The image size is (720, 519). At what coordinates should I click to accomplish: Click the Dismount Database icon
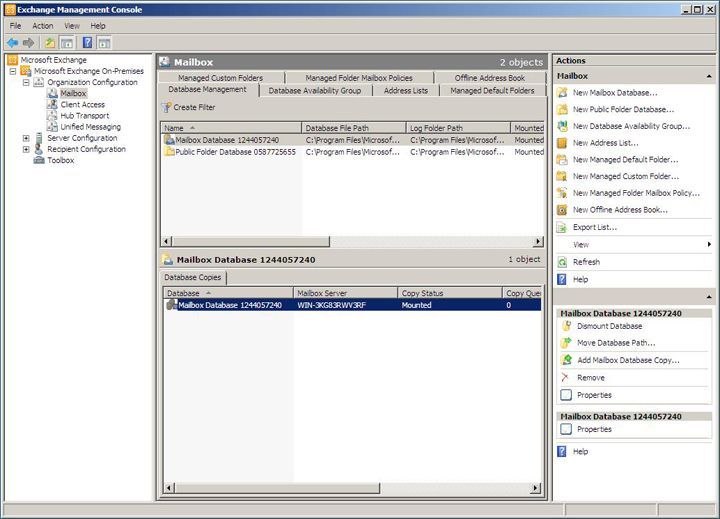click(x=567, y=326)
